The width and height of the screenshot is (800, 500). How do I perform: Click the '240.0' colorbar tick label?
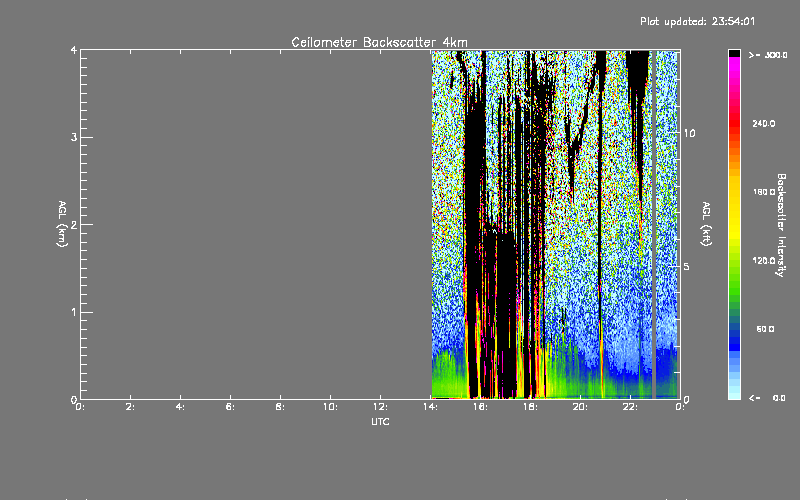click(x=764, y=123)
